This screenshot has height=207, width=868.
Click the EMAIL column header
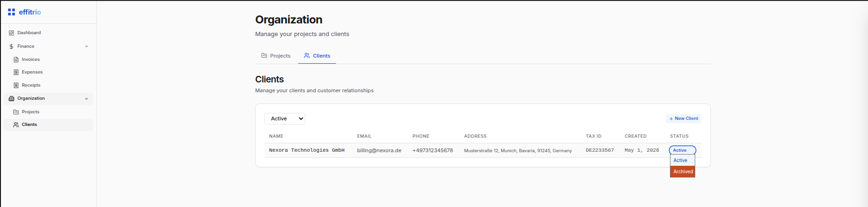364,136
